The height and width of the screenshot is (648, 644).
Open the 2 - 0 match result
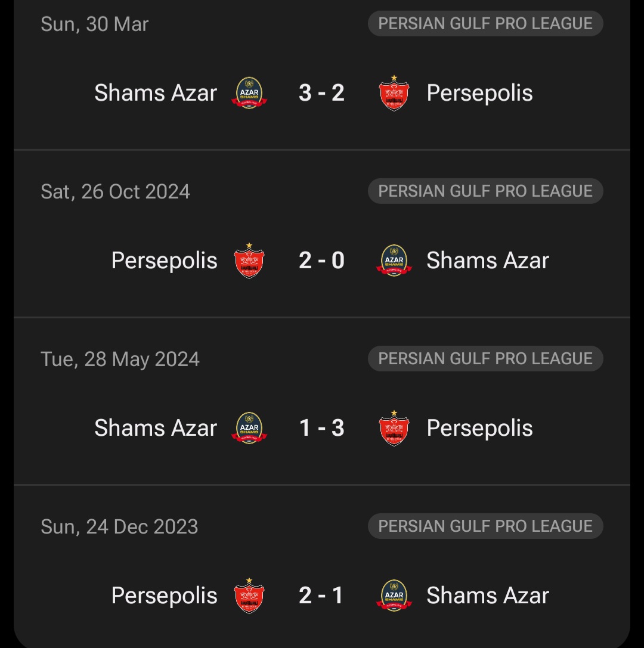[321, 261]
